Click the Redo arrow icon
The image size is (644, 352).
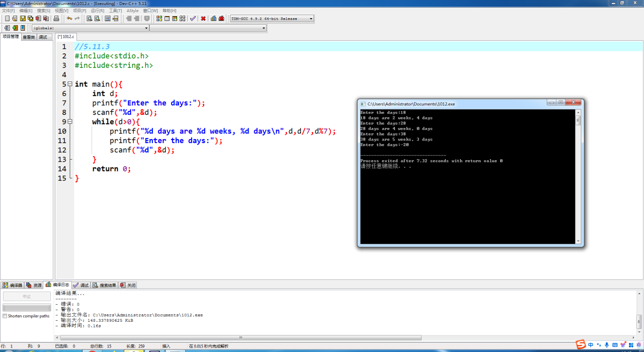pyautogui.click(x=77, y=19)
